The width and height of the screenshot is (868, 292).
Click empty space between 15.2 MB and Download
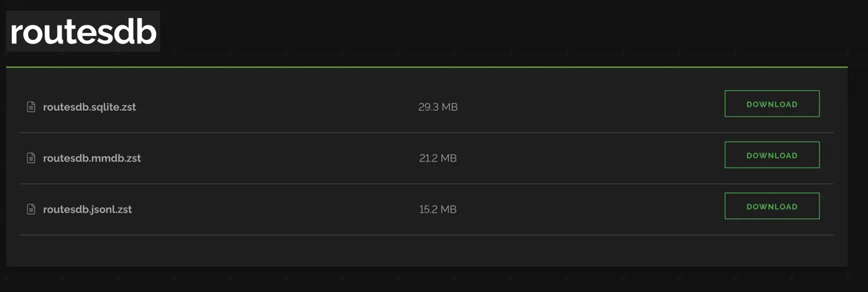click(x=589, y=209)
